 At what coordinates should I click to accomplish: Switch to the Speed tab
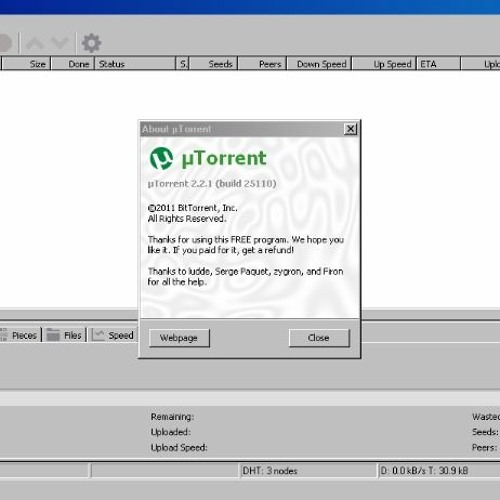point(113,335)
